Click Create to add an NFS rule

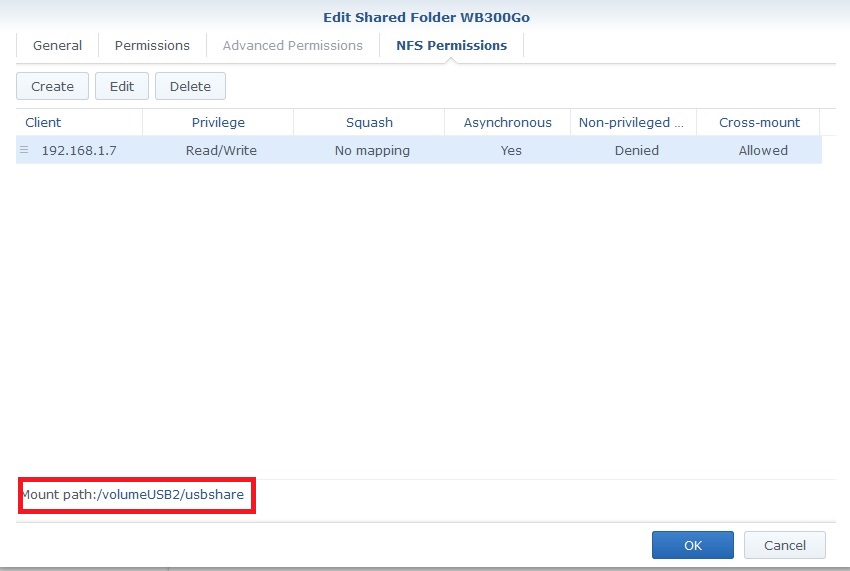click(x=52, y=86)
